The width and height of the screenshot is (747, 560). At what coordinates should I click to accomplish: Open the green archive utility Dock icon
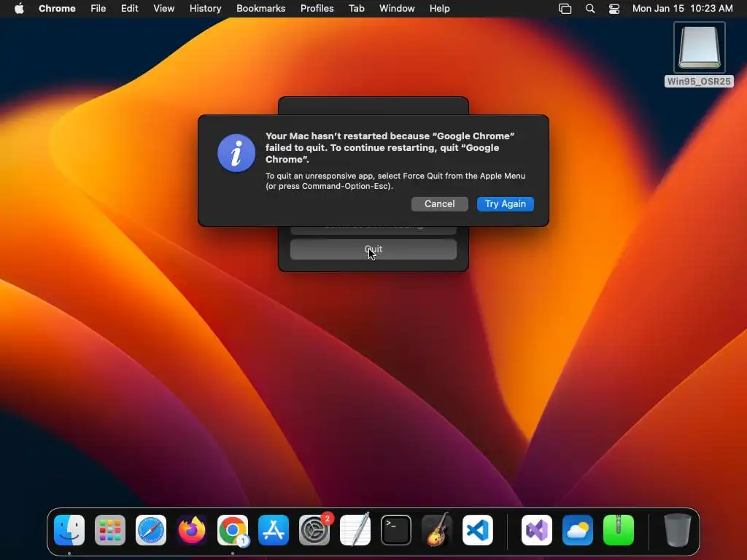point(619,530)
